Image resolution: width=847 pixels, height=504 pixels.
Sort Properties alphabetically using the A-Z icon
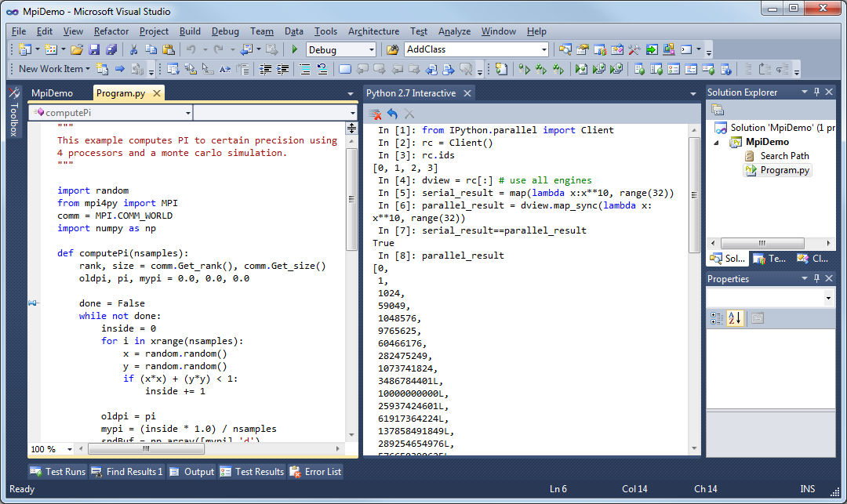coord(735,317)
